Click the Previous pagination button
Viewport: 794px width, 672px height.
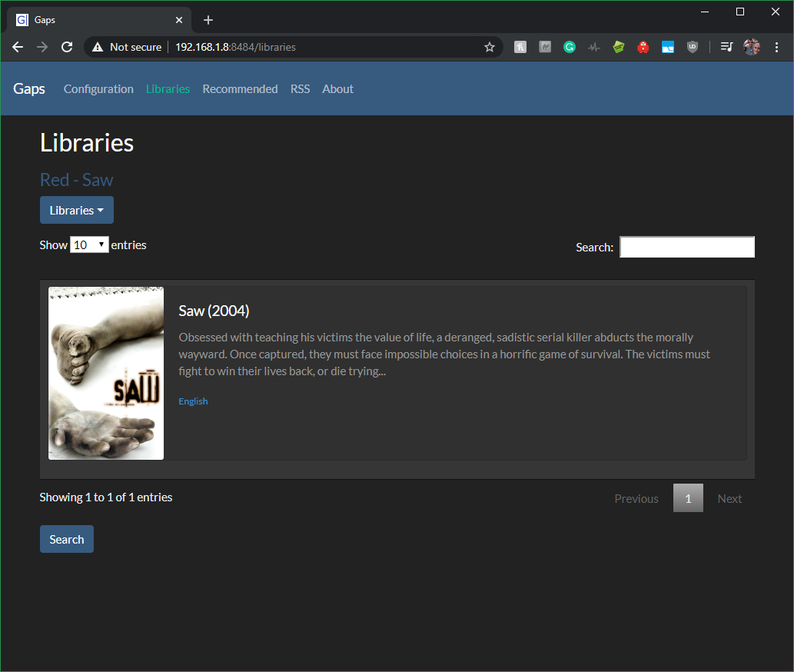[636, 498]
